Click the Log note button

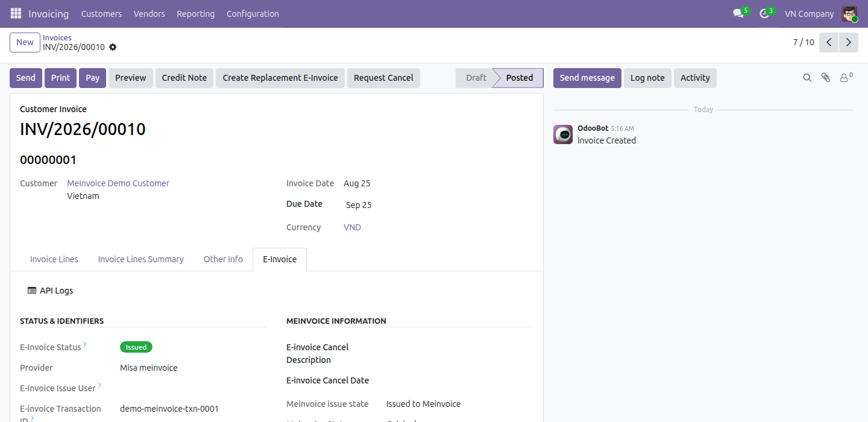coord(647,78)
